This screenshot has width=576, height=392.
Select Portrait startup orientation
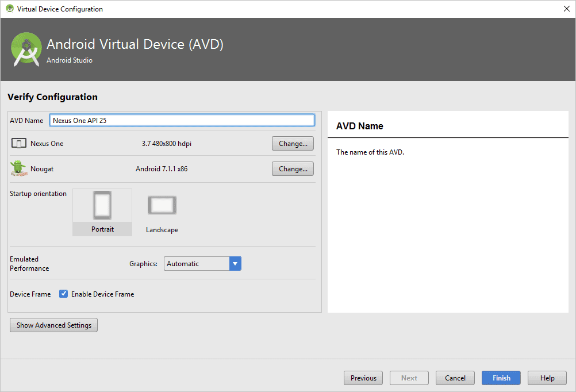click(x=102, y=212)
